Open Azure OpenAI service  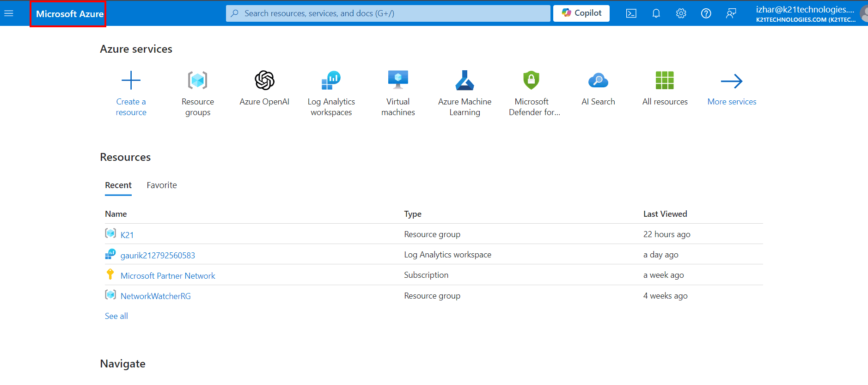coord(264,81)
